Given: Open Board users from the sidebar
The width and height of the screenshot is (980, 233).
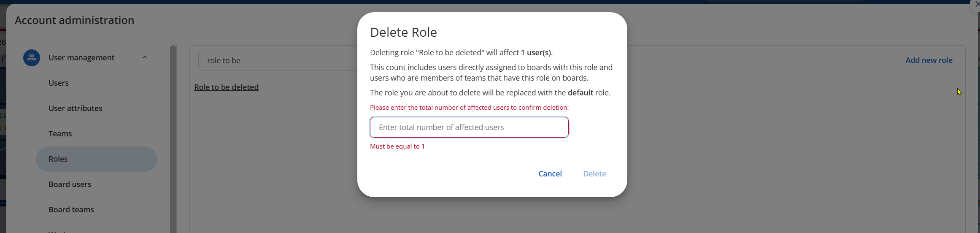Looking at the screenshot, I should point(70,184).
